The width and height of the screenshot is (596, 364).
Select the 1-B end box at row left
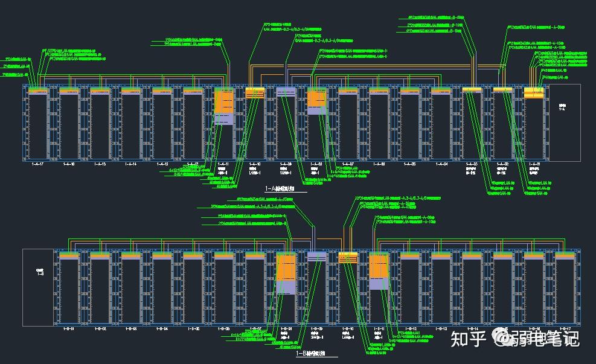coord(38,287)
